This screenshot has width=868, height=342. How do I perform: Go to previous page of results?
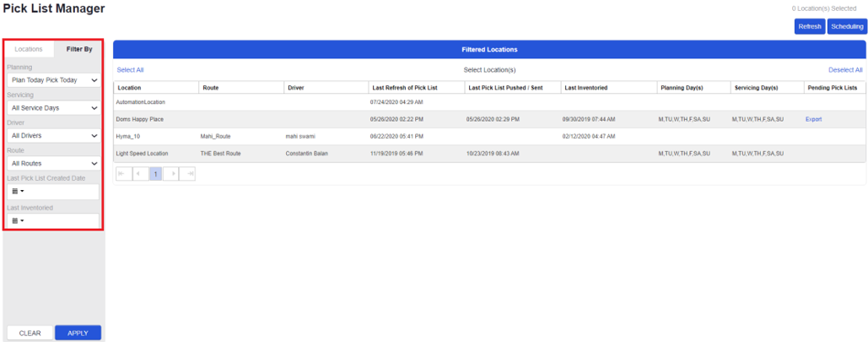[x=139, y=173]
